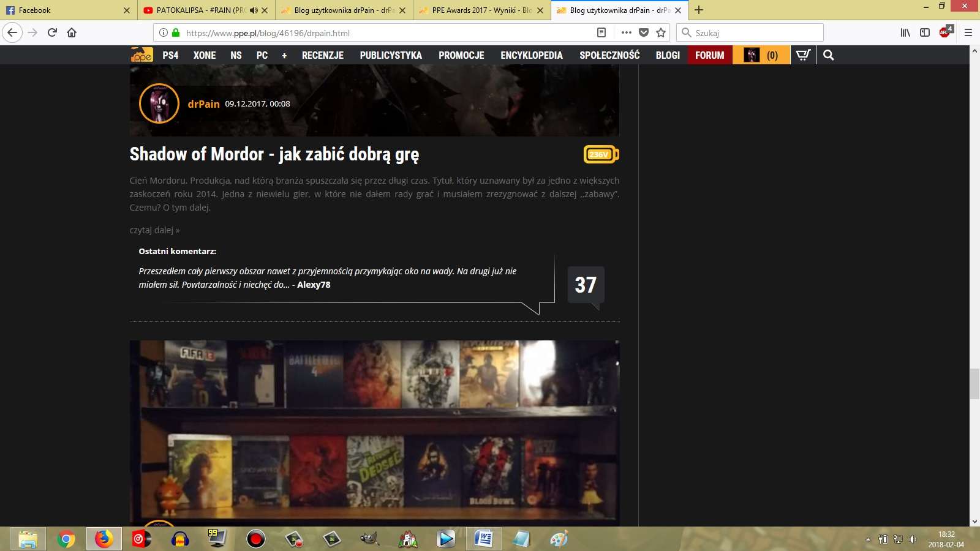This screenshot has height=551, width=980.
Task: Open Firefox library icon
Action: 905,32
